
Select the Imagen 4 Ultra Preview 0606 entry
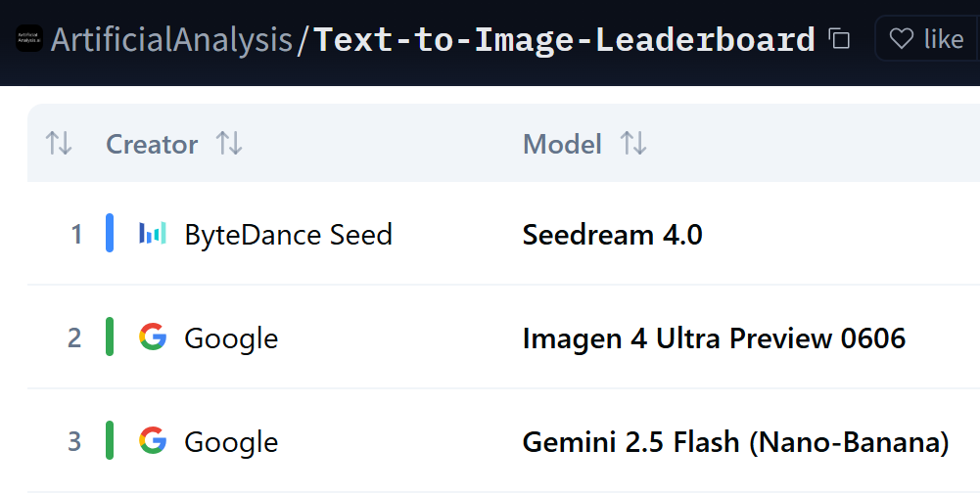pyautogui.click(x=714, y=338)
